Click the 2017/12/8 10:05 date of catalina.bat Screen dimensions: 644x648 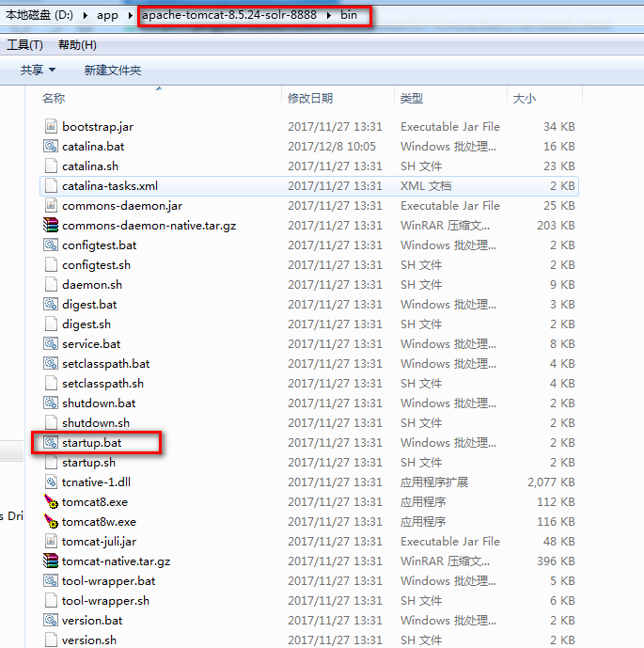click(x=332, y=147)
